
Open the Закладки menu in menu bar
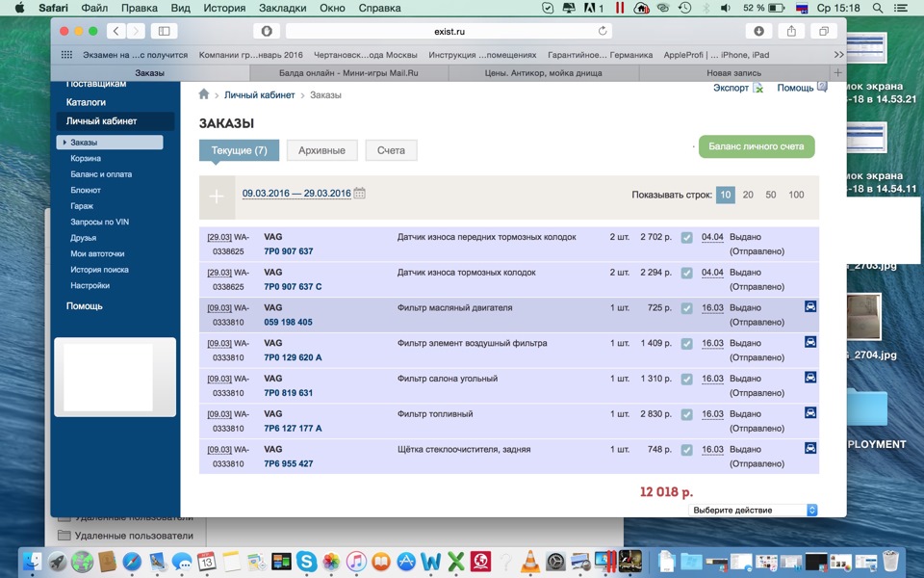click(x=282, y=9)
